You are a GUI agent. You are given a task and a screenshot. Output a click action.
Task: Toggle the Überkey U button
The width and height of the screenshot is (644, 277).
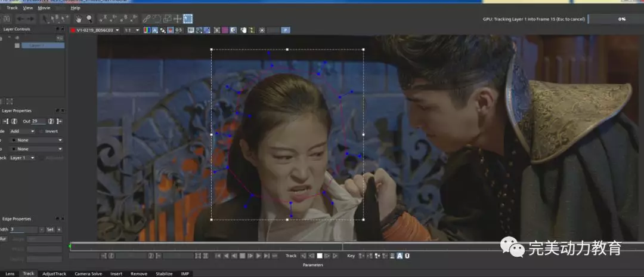[407, 256]
